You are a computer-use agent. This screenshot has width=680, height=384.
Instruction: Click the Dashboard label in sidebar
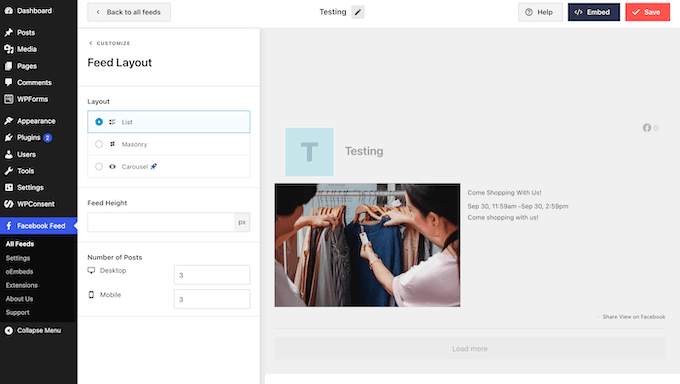[x=34, y=10]
